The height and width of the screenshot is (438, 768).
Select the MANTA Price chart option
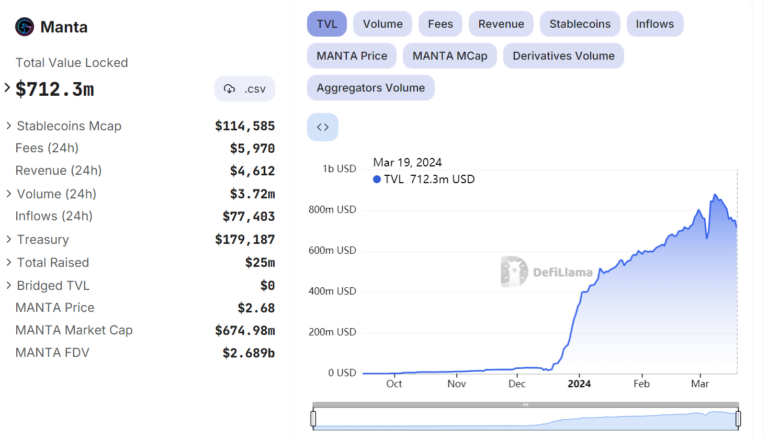pyautogui.click(x=351, y=55)
